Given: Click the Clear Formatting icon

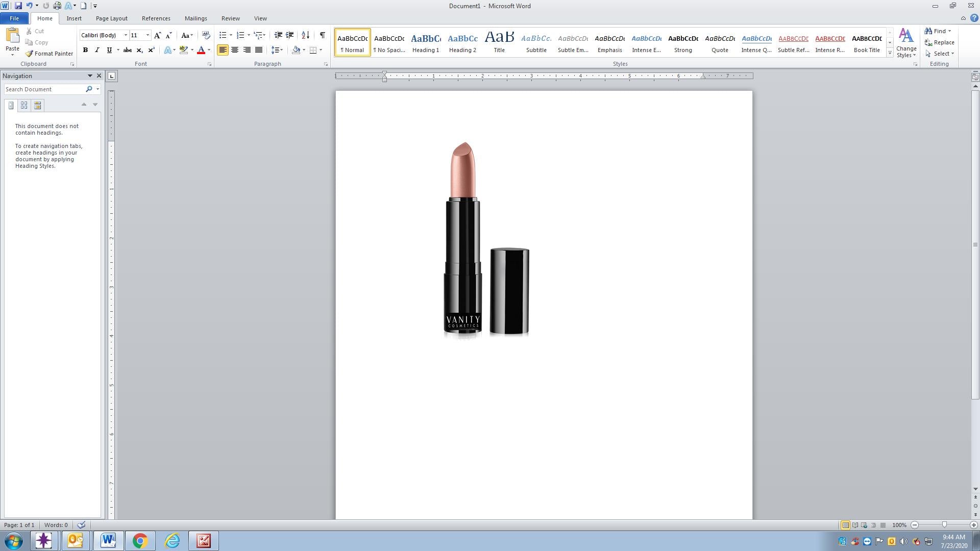Looking at the screenshot, I should (206, 35).
